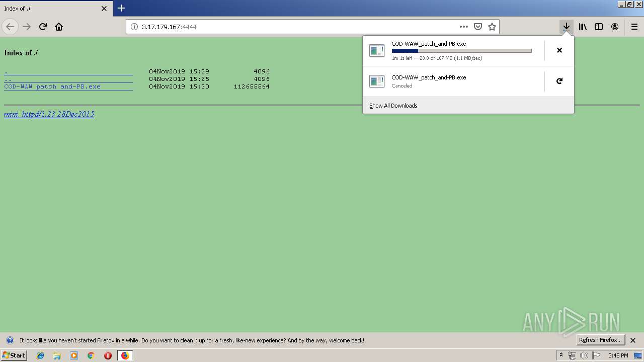Click the 'Index of ./' heading
Screen dimensions: 644x362
point(21,53)
